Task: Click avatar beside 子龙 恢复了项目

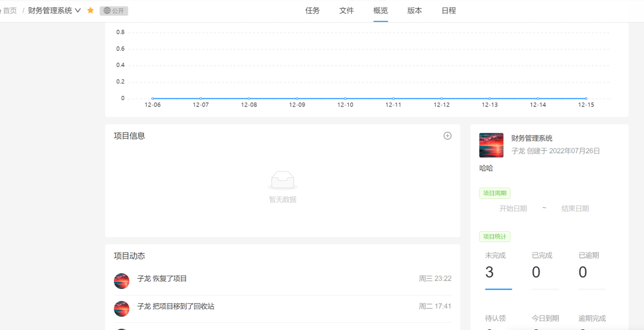Action: [x=122, y=281]
